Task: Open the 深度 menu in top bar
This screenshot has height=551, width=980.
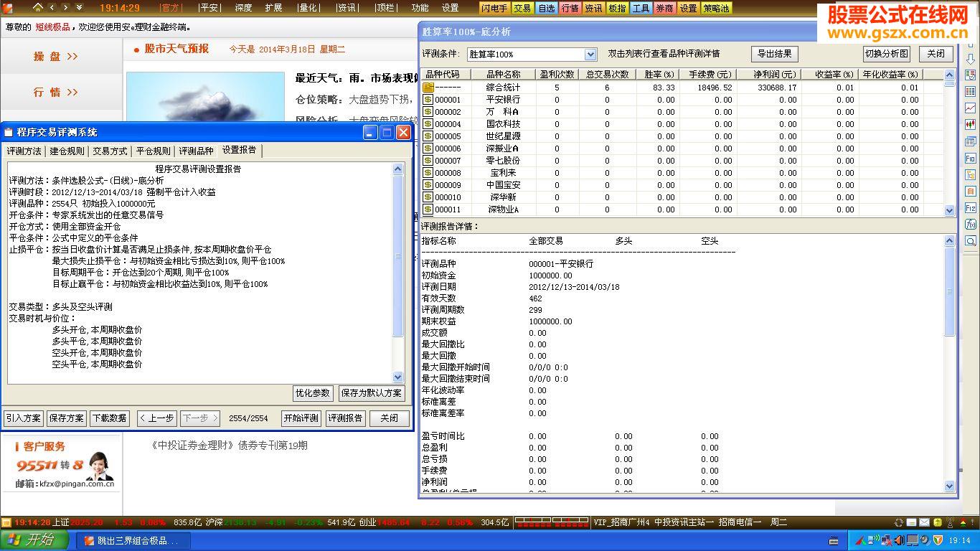Action: (x=243, y=8)
